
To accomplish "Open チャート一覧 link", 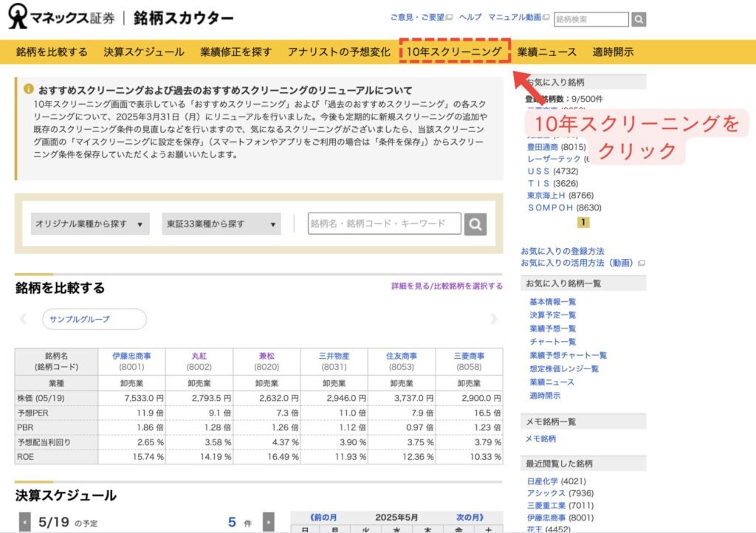I will pos(552,342).
